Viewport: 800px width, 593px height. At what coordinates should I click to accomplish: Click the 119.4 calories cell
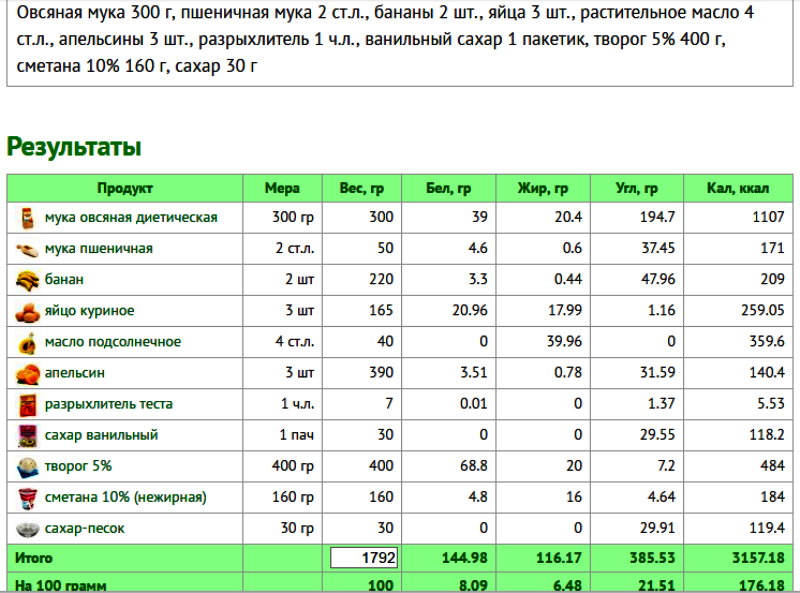[738, 528]
